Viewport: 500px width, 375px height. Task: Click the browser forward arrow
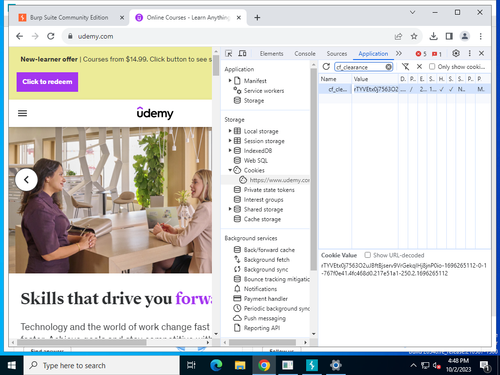(x=35, y=36)
